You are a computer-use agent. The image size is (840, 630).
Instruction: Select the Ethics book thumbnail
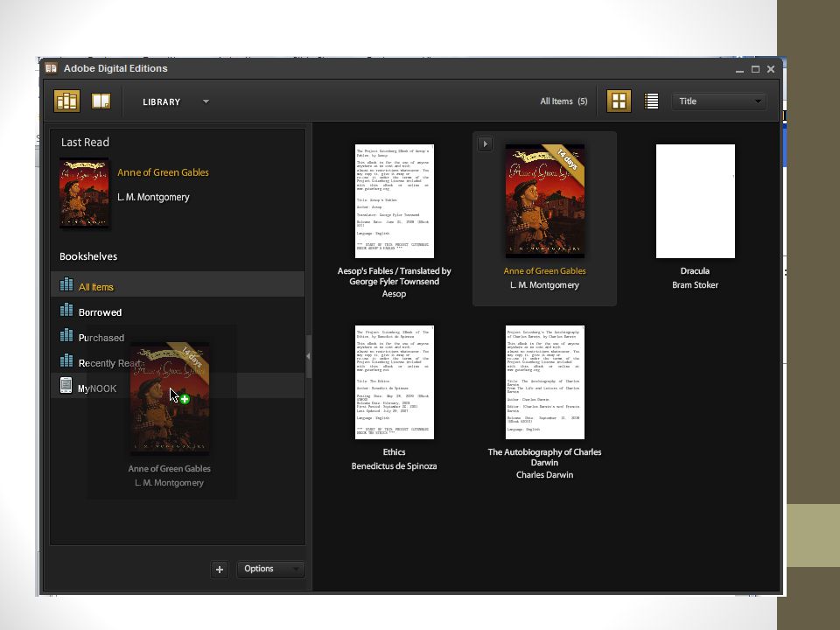coord(395,382)
